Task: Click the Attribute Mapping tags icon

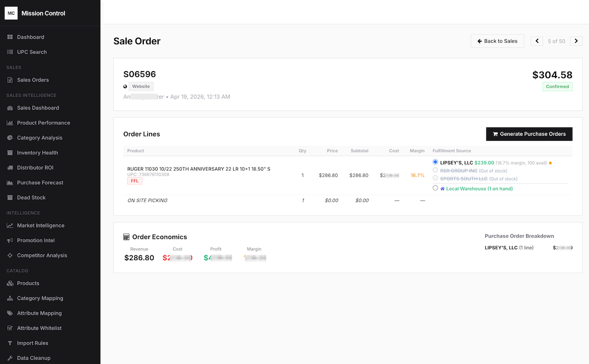Action: [x=10, y=313]
